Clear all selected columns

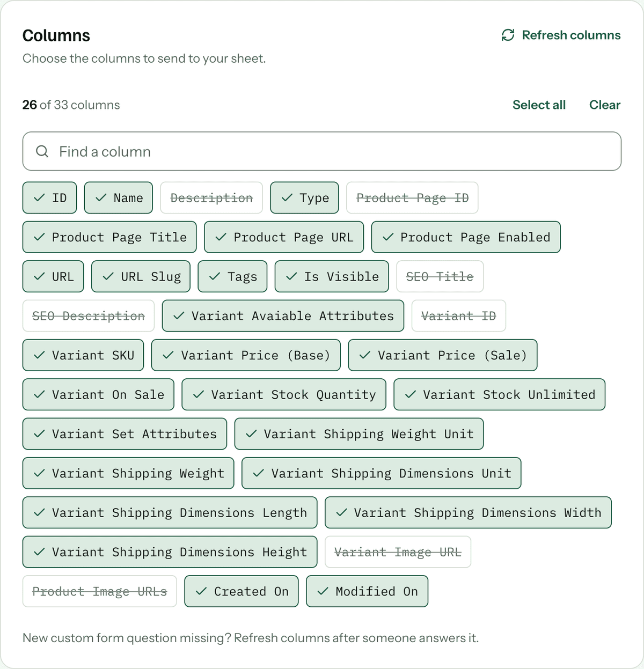click(605, 105)
